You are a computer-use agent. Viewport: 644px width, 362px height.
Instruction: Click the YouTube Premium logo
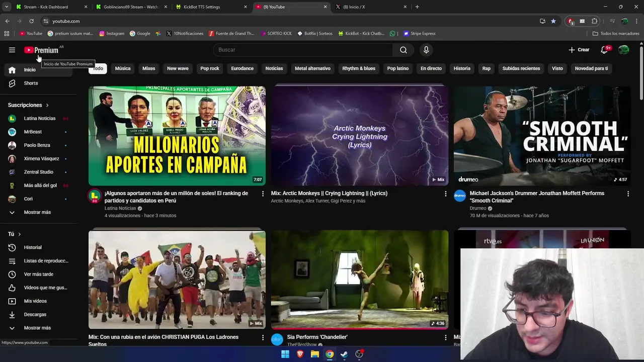(41, 50)
